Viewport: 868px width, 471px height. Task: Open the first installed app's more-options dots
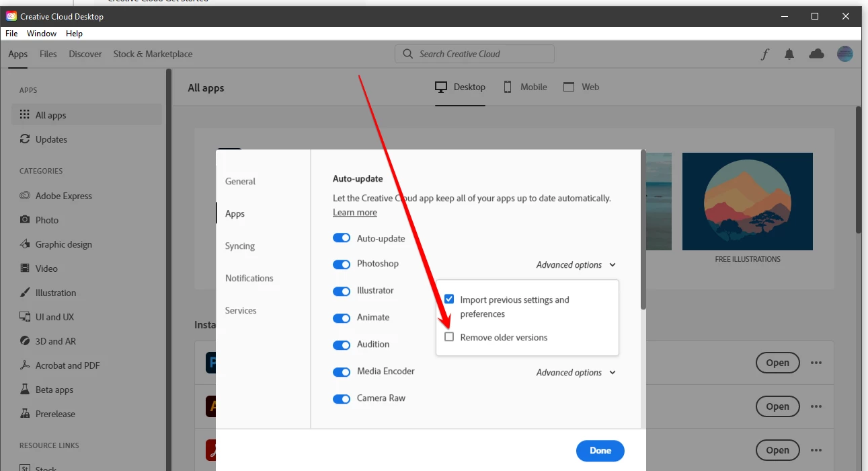coord(816,363)
